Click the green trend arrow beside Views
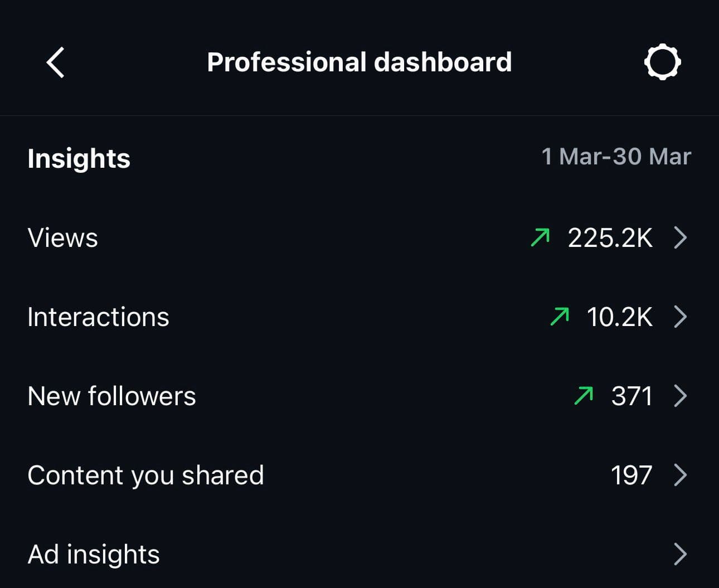 click(x=540, y=237)
